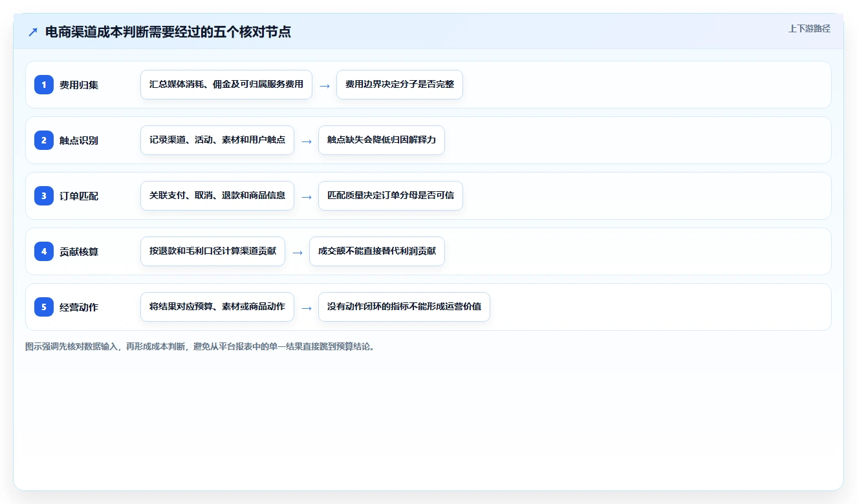Select step number 1 badge

click(x=44, y=85)
